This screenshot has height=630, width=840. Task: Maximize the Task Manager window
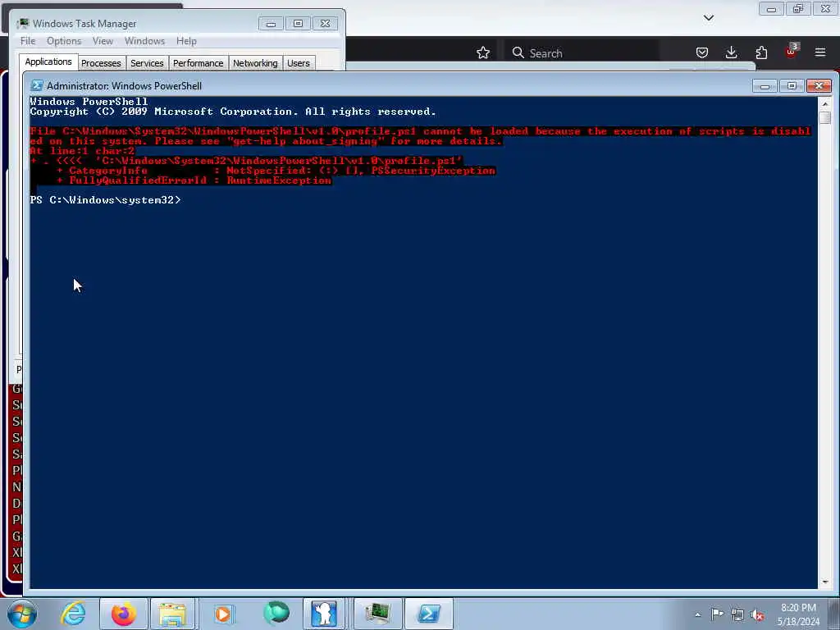pos(298,24)
